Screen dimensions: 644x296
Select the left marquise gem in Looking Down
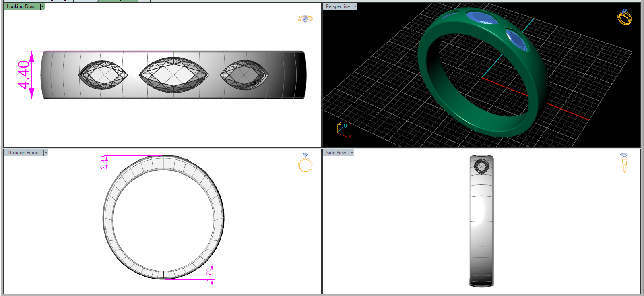(x=103, y=75)
